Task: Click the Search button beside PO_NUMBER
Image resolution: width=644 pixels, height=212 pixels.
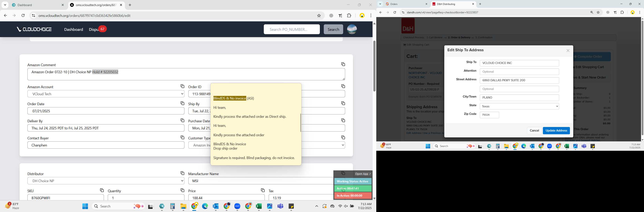Action: pos(333,29)
